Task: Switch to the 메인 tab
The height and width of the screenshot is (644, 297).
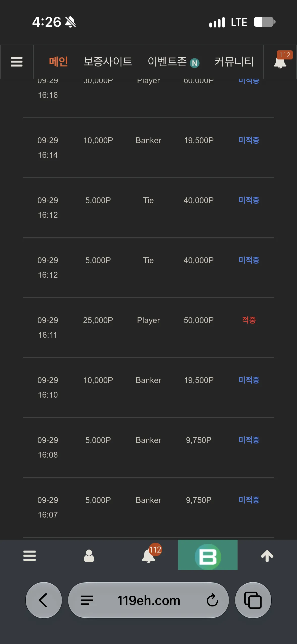Action: [x=58, y=61]
